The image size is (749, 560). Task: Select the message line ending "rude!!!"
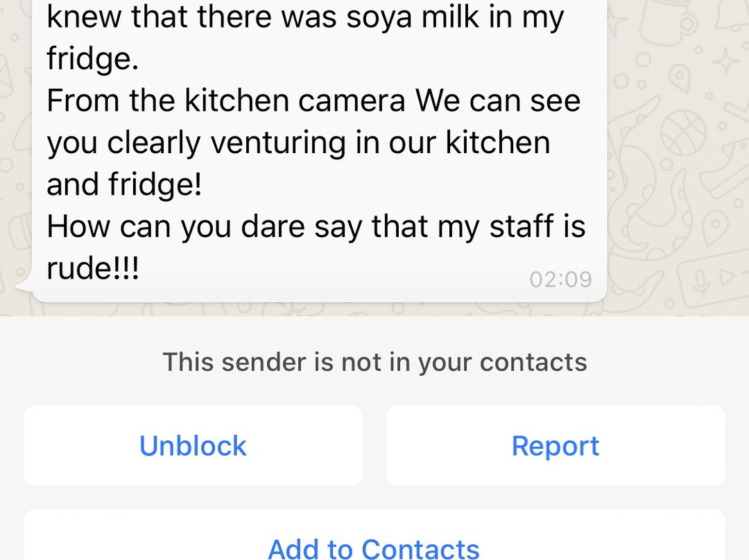click(x=93, y=269)
